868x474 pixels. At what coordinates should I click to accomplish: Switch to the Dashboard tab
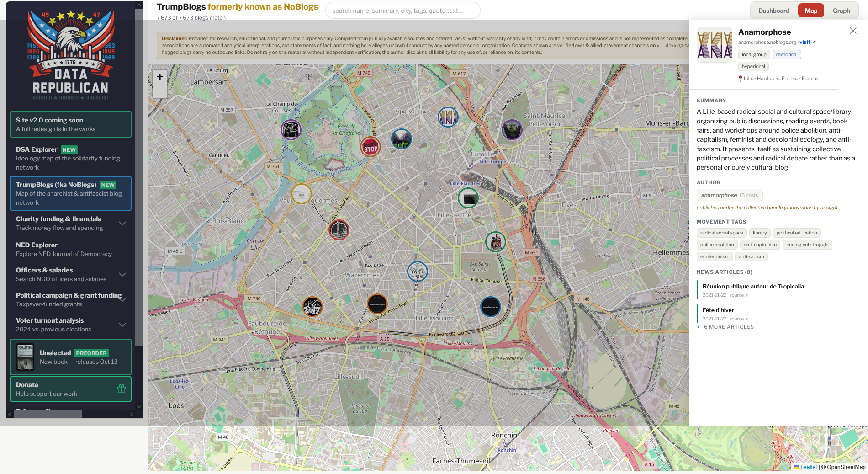(x=774, y=11)
